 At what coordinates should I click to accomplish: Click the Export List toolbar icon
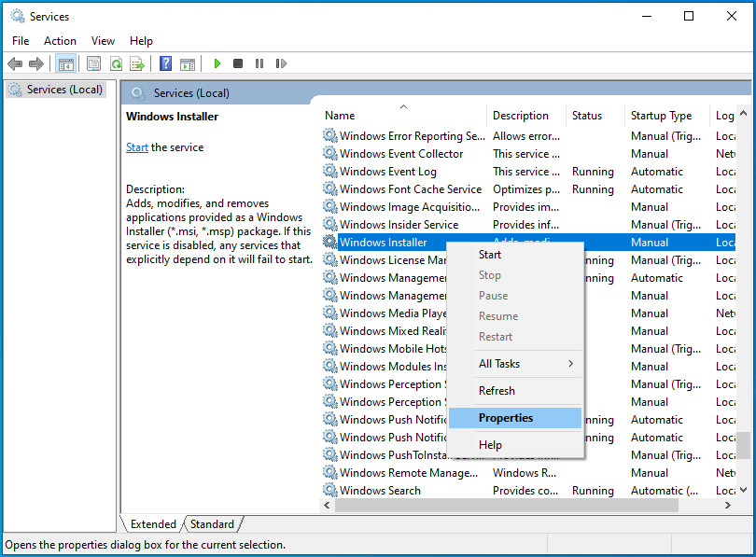[x=137, y=64]
